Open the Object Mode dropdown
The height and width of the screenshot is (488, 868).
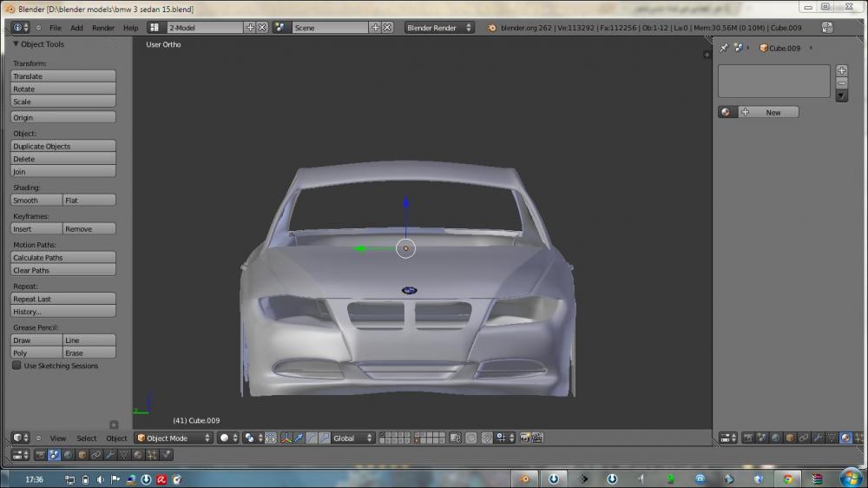pos(174,439)
